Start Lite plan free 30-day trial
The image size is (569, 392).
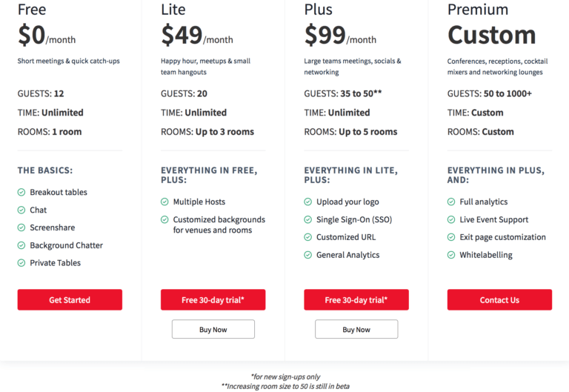click(213, 300)
